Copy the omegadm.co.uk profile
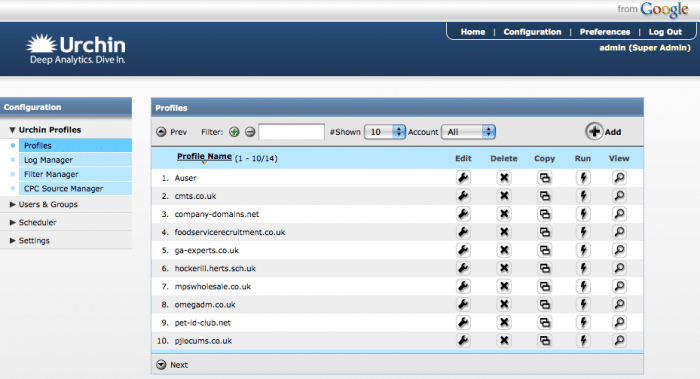 pos(545,304)
